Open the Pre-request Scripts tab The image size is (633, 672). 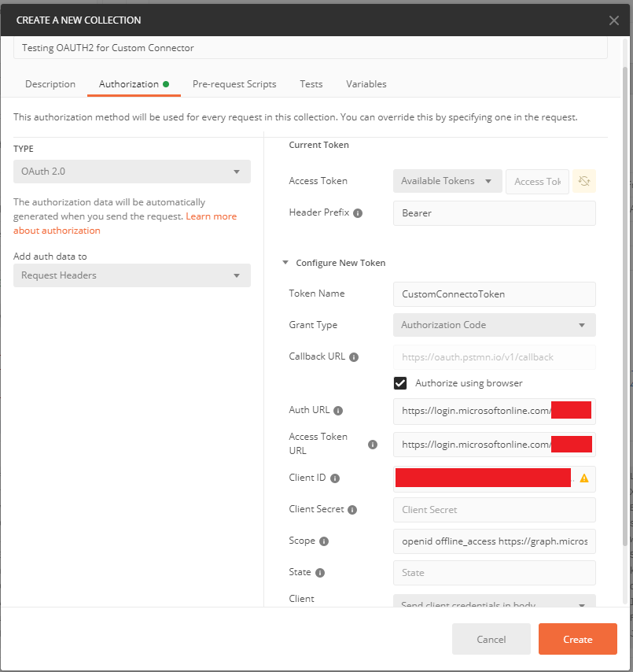(x=234, y=84)
